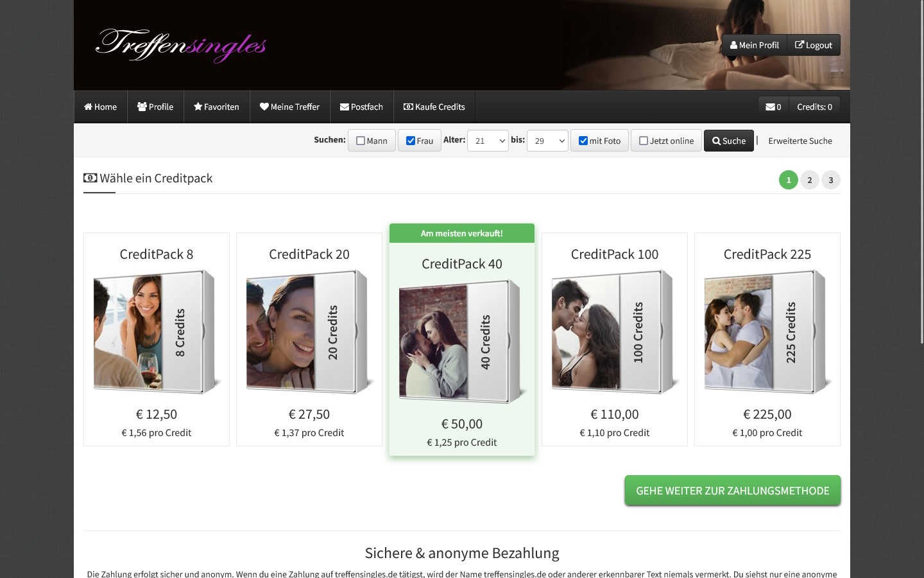The image size is (924, 578).
Task: Untick the mit Foto checkbox
Action: coord(583,141)
